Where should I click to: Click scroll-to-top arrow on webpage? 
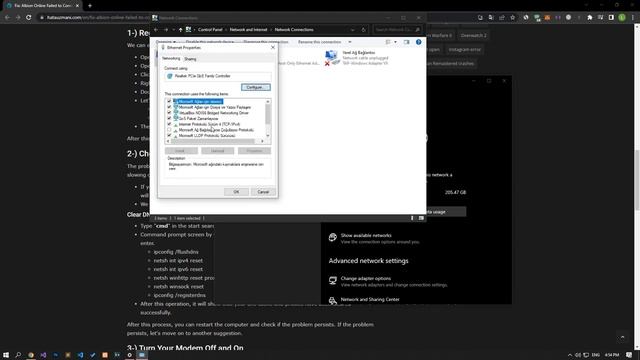(x=622, y=337)
